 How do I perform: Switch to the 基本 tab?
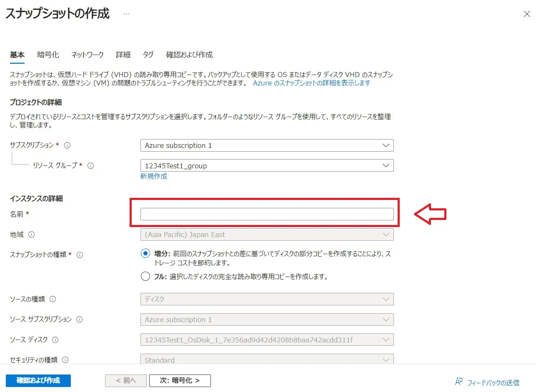point(17,55)
